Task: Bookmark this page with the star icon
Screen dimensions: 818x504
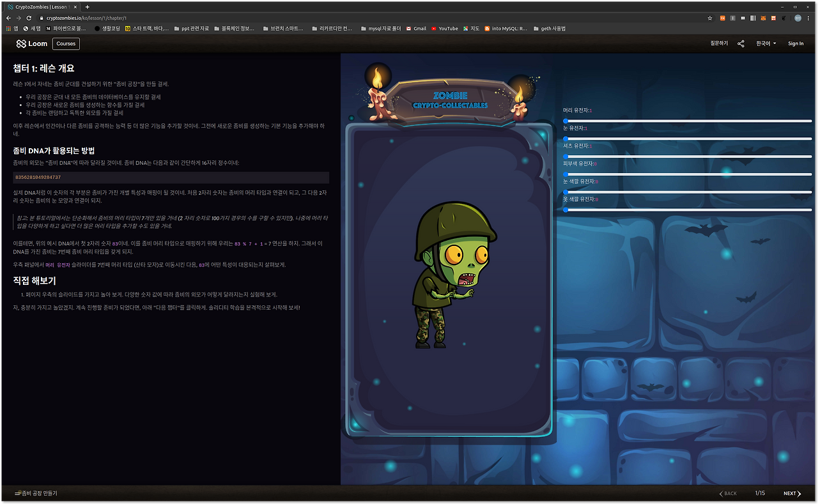Action: (709, 18)
